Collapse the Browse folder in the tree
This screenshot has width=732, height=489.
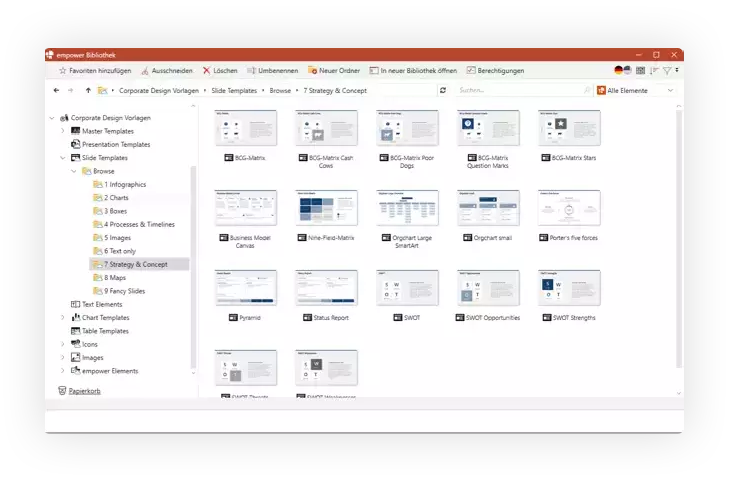click(x=74, y=171)
